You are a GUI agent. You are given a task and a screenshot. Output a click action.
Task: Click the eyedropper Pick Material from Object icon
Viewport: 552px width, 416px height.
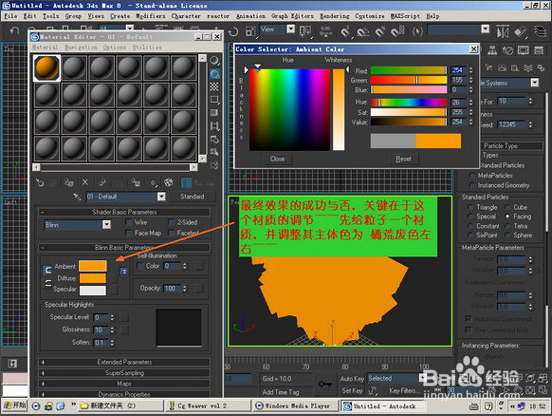pyautogui.click(x=77, y=196)
